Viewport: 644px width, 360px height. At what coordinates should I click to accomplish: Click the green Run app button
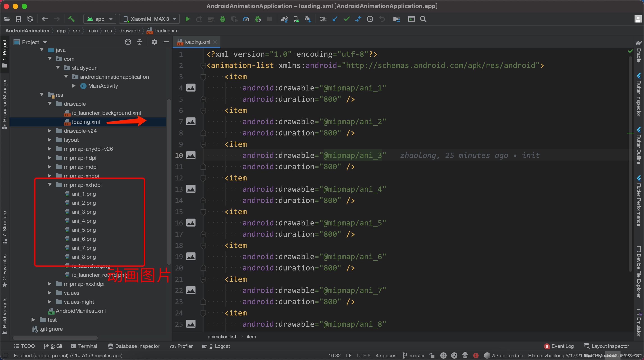(x=187, y=19)
